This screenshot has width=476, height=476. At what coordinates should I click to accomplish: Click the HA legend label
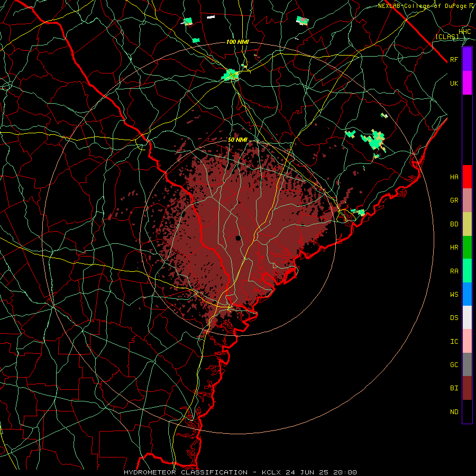(454, 177)
